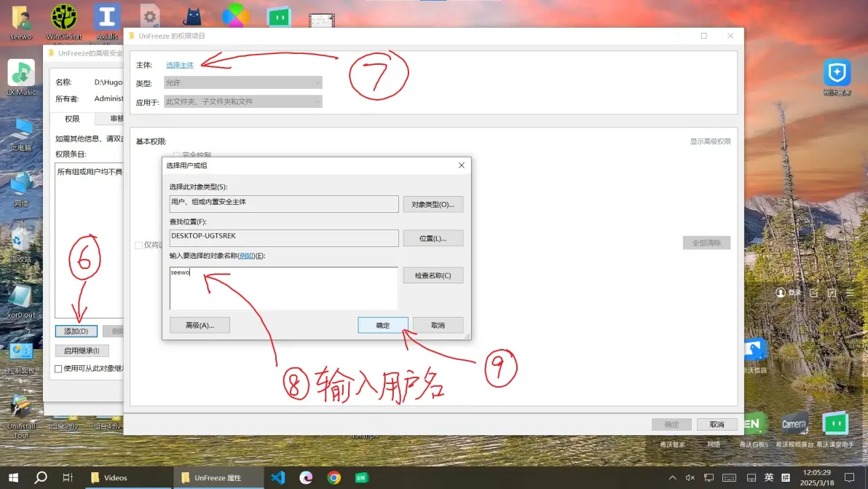Click the muted volume icon in system tray
The image size is (868, 489).
click(690, 478)
